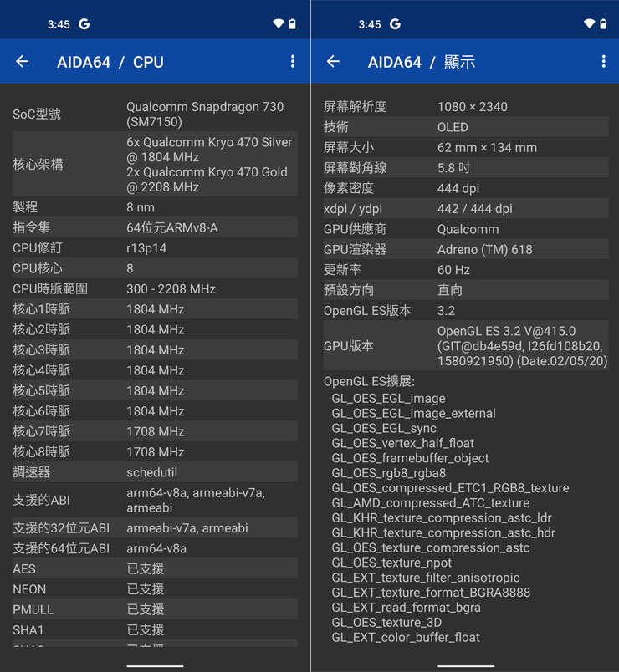619x672 pixels.
Task: Tap the Wi-Fi icon in the left status bar
Action: click(279, 23)
